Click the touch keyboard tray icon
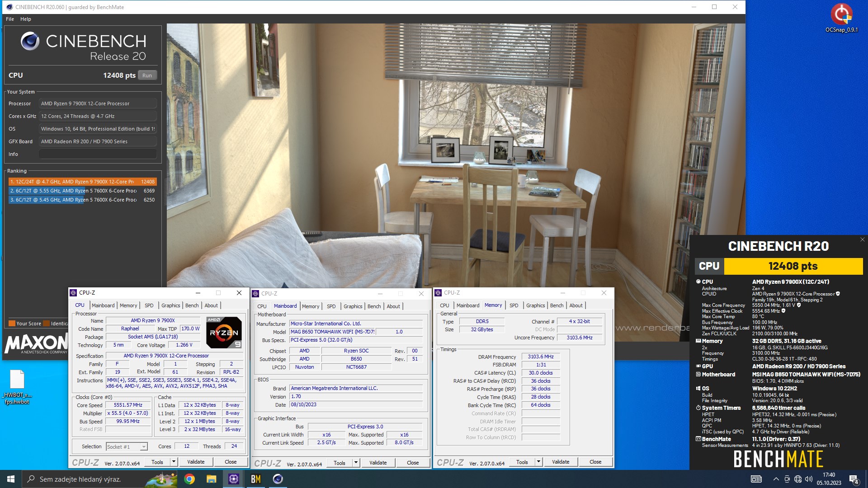This screenshot has width=868, height=488. 756,479
